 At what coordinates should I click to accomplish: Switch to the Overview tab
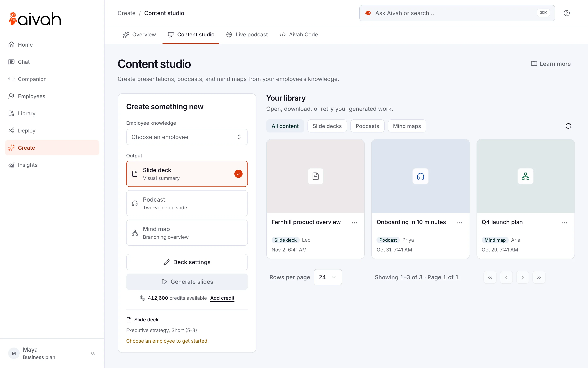point(139,35)
